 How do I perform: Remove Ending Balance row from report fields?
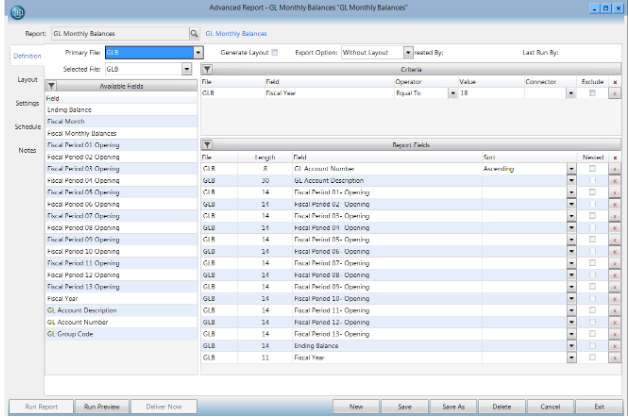tap(614, 345)
